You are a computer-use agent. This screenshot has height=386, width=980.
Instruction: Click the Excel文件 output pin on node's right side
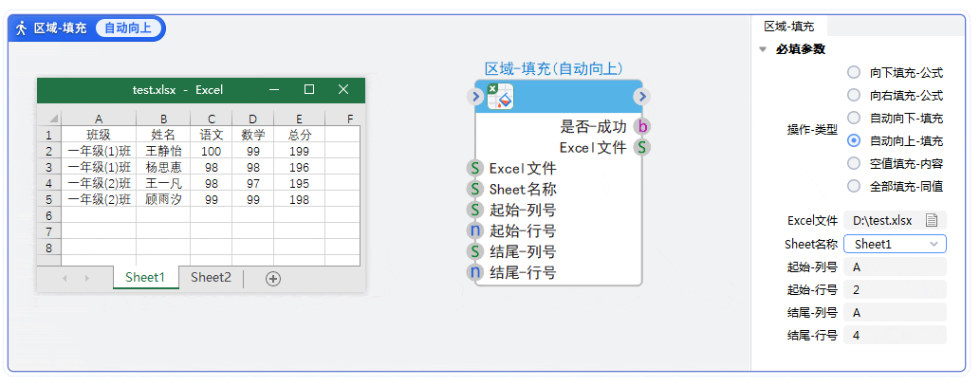[641, 147]
